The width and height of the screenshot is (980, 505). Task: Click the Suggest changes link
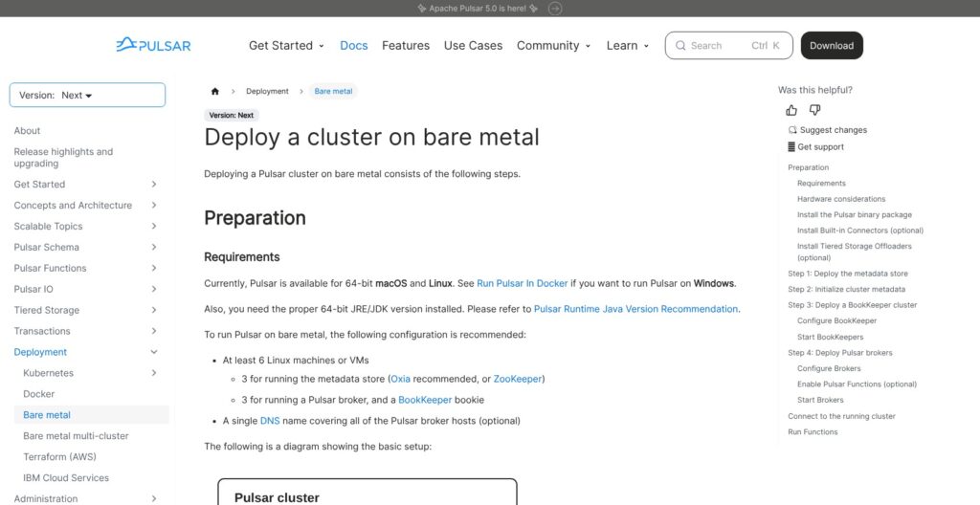point(834,130)
